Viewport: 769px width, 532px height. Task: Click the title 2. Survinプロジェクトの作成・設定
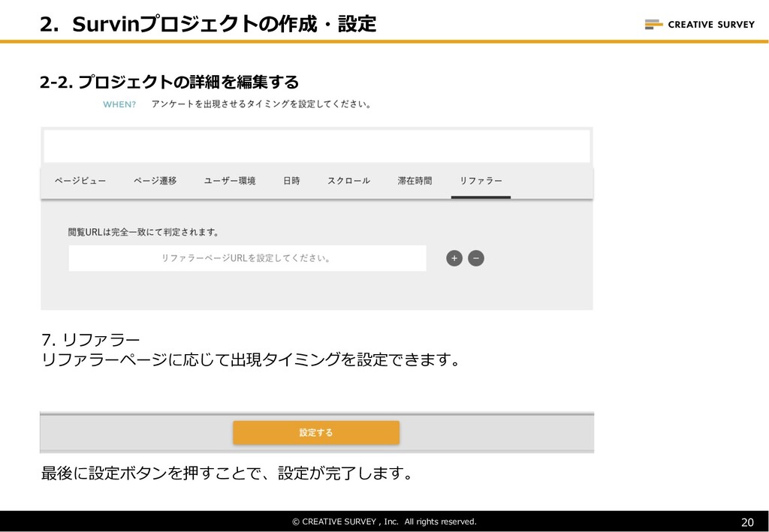[x=208, y=23]
